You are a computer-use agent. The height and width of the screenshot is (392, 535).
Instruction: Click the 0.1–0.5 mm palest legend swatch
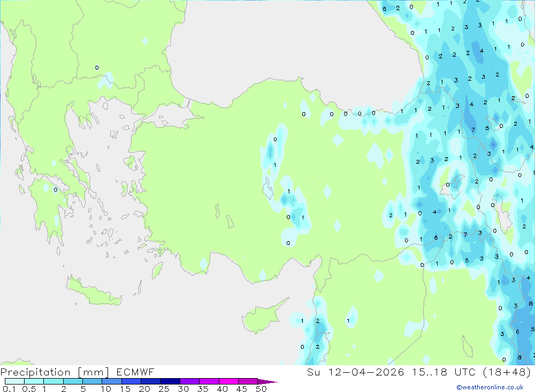point(14,381)
